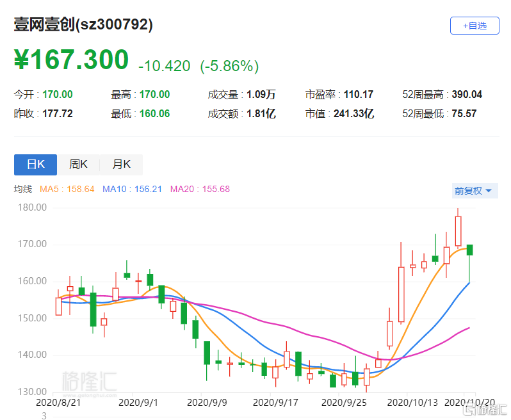Click the 2020/9/9 date label
511x420 pixels.
(x=207, y=403)
